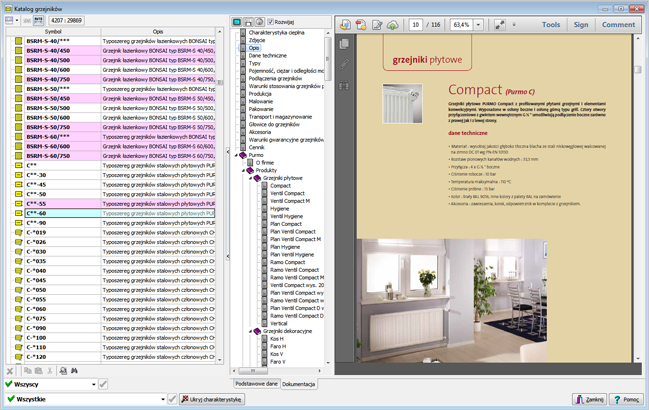Viewport: 649px width, 410px height.
Task: Open the Wszystkie dropdown
Action: (x=163, y=400)
